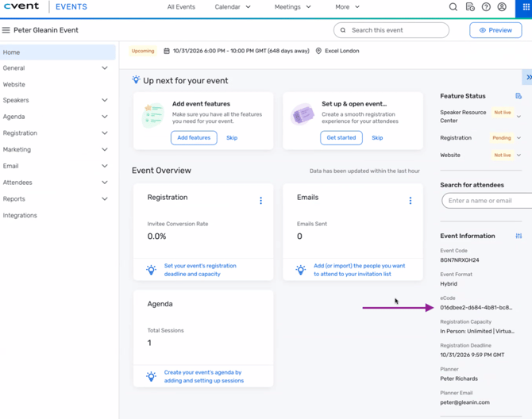The width and height of the screenshot is (532, 419).
Task: Open Emails card three-dot menu
Action: coord(411,201)
